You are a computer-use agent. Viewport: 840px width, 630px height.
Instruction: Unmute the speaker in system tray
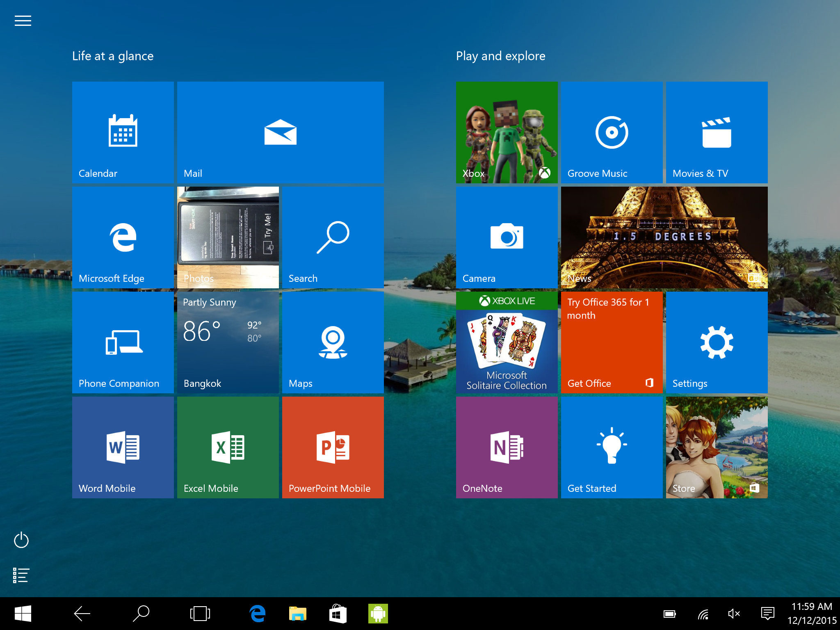(733, 614)
